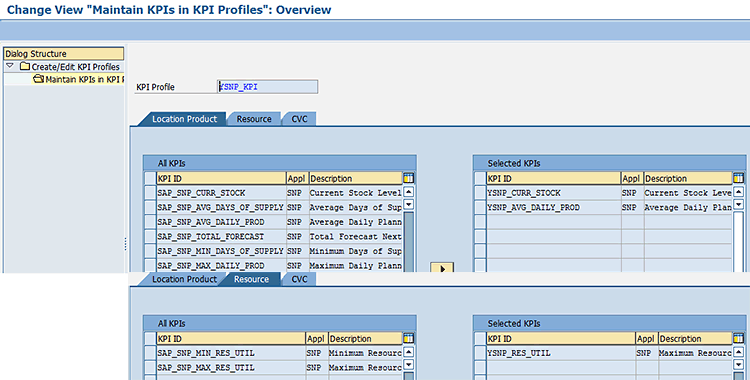Open table settings icon in upper All KPIs

click(x=408, y=178)
